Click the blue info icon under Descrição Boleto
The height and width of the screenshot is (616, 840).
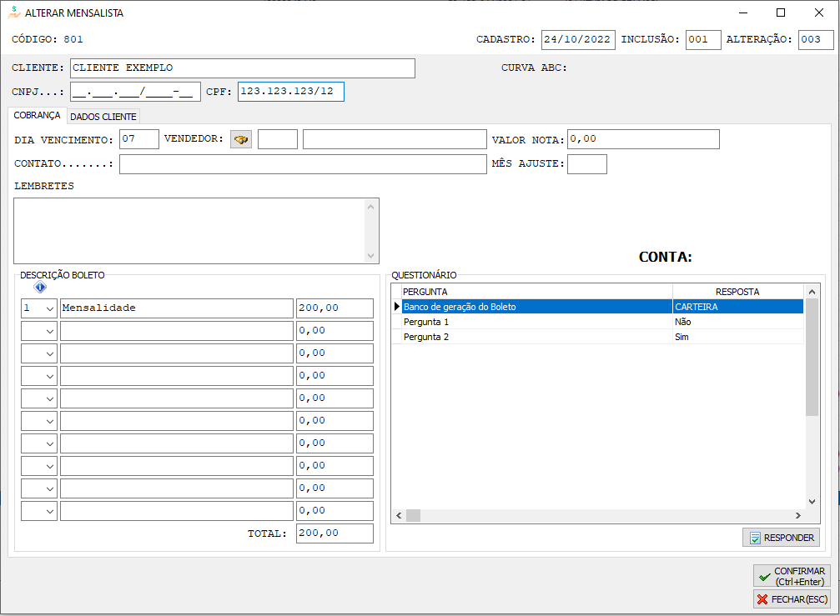(x=40, y=288)
